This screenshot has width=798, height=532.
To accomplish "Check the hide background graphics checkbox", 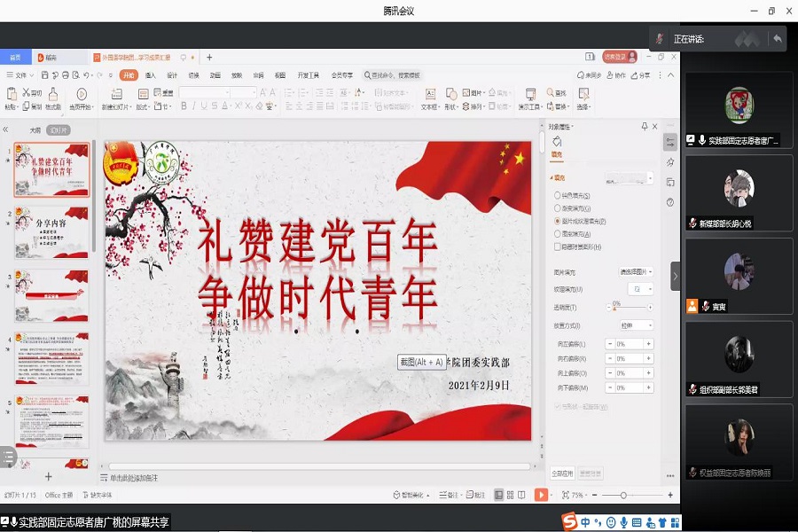I will click(557, 246).
